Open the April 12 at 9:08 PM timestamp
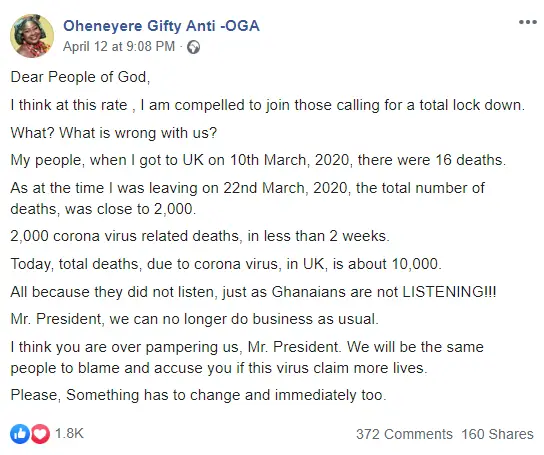Viewport: 544px width, 455px height. 119,47
